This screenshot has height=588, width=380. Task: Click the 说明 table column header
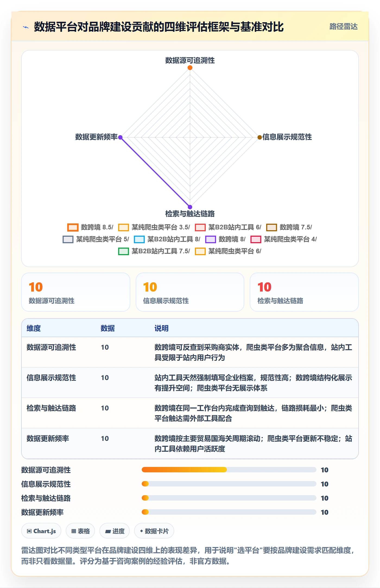tap(161, 328)
